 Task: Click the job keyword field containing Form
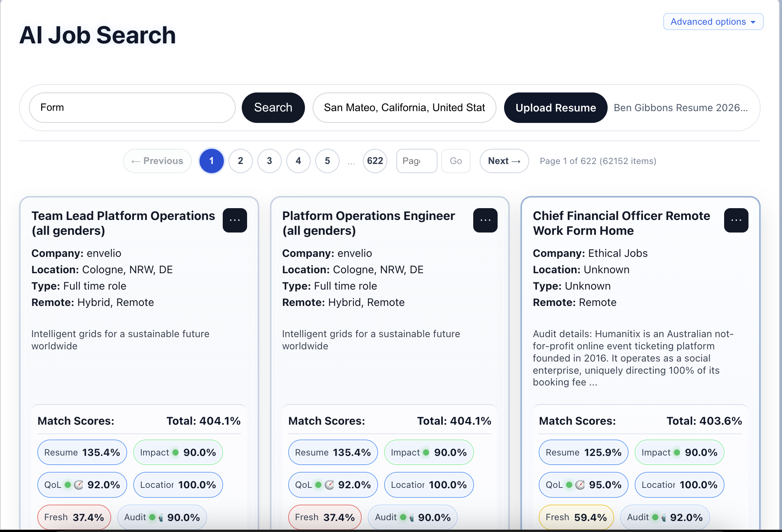coord(132,108)
